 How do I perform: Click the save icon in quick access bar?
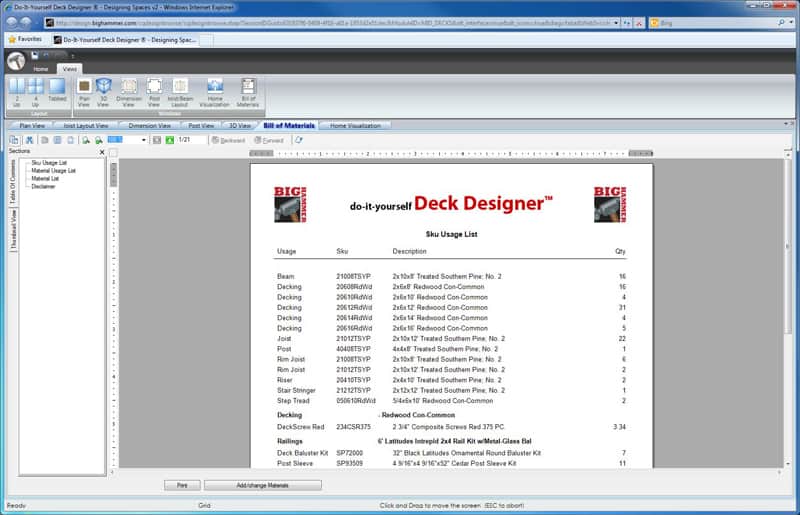pos(35,55)
